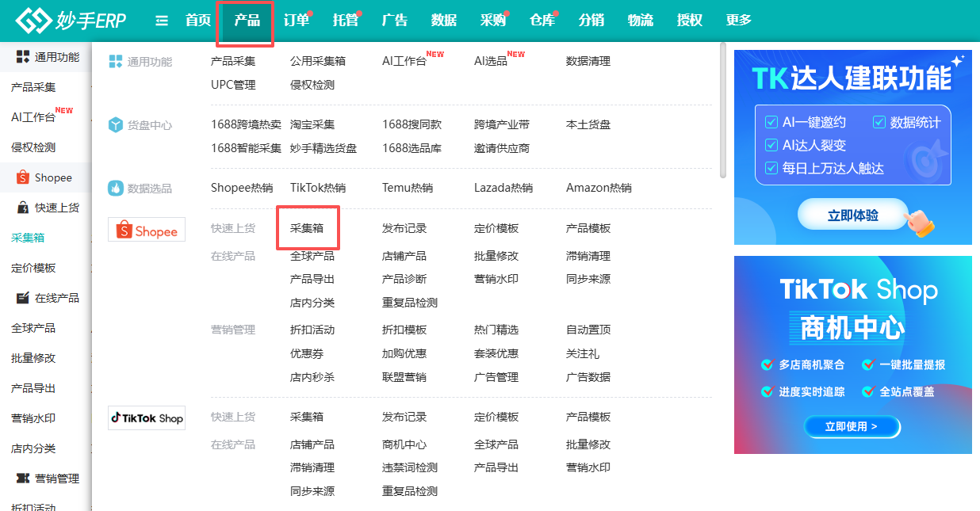This screenshot has height=511, width=980.
Task: Select 全球产品 in left sidebar
Action: point(33,328)
